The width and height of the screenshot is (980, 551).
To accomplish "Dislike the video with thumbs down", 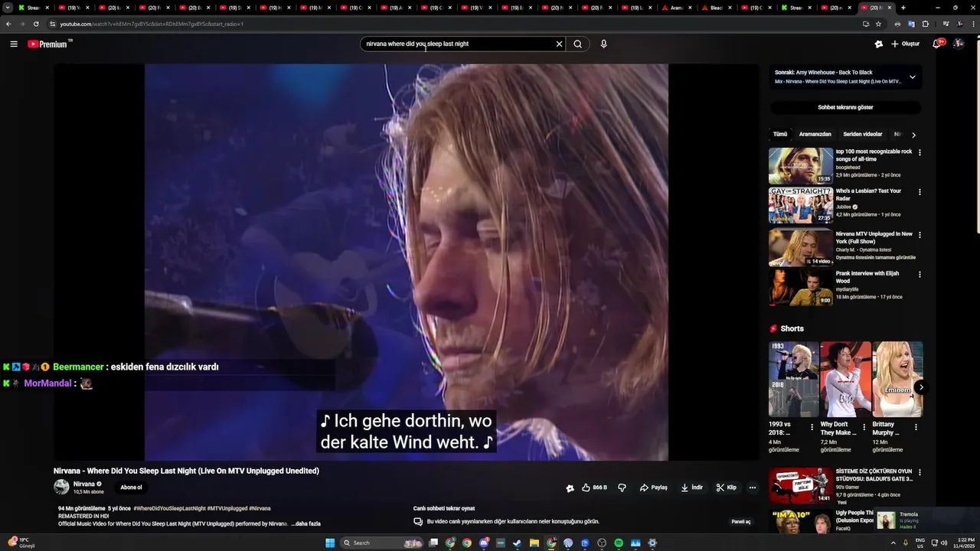I will pos(622,487).
